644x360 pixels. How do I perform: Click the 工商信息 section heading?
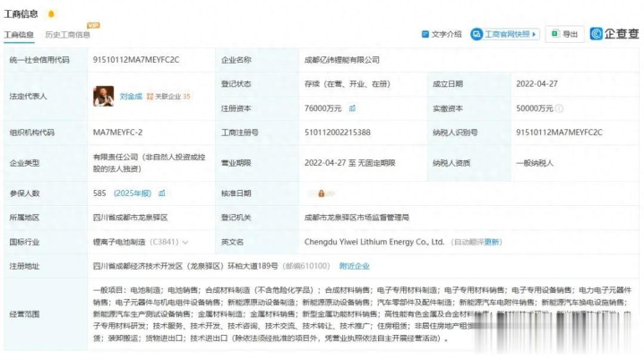21,14
